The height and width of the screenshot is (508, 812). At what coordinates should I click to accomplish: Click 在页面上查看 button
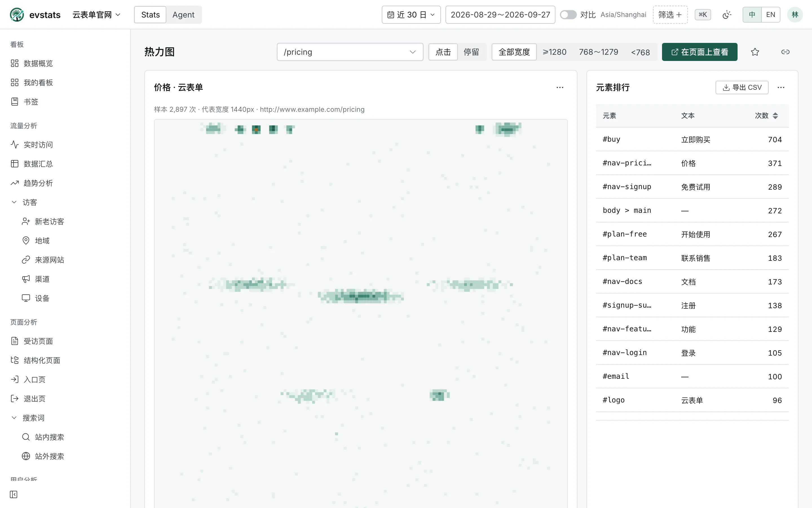point(700,52)
